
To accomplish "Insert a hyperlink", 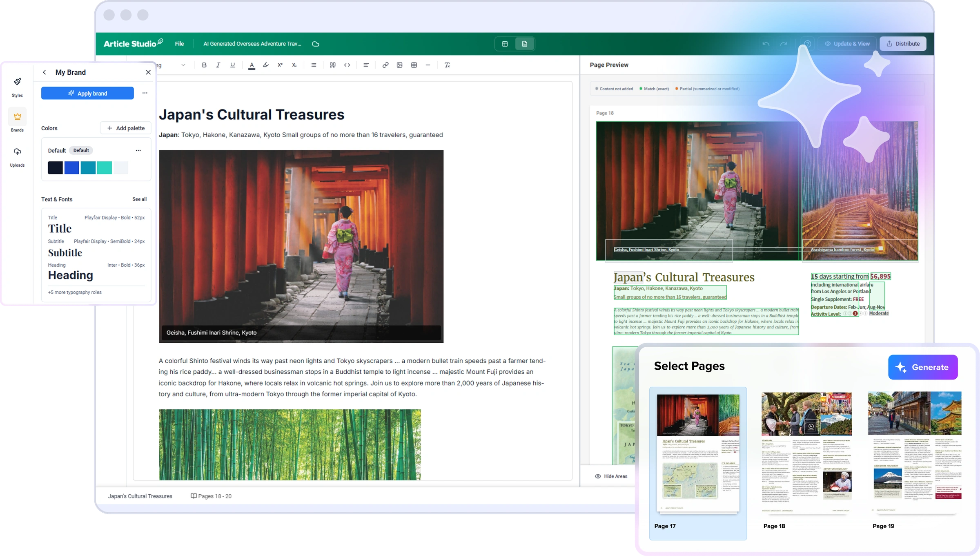I will pyautogui.click(x=385, y=65).
